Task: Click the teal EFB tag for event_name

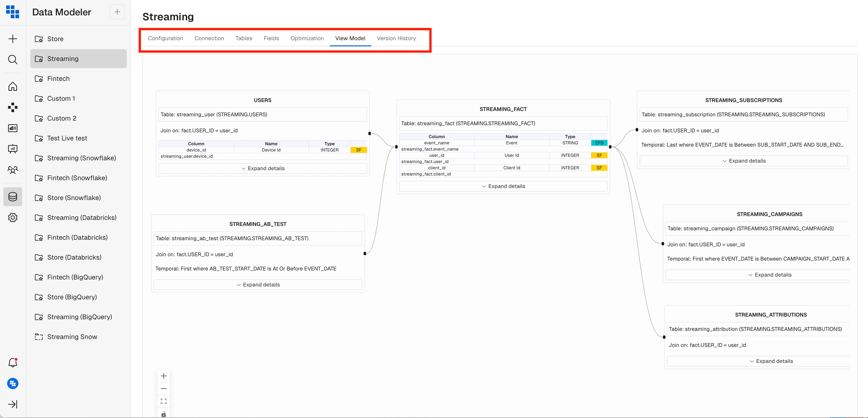Action: [x=599, y=143]
